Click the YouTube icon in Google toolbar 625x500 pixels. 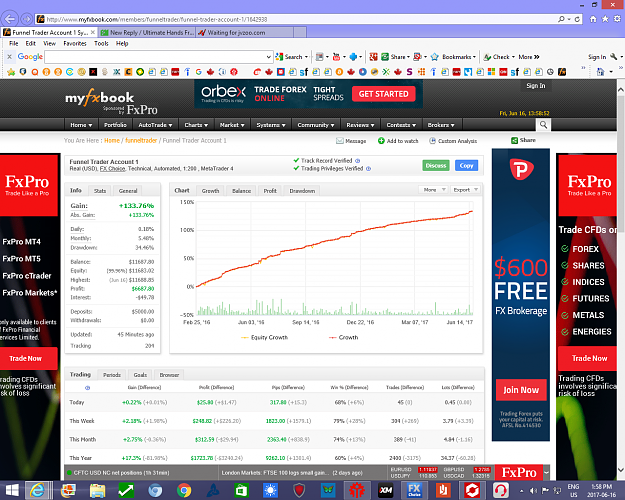point(336,57)
